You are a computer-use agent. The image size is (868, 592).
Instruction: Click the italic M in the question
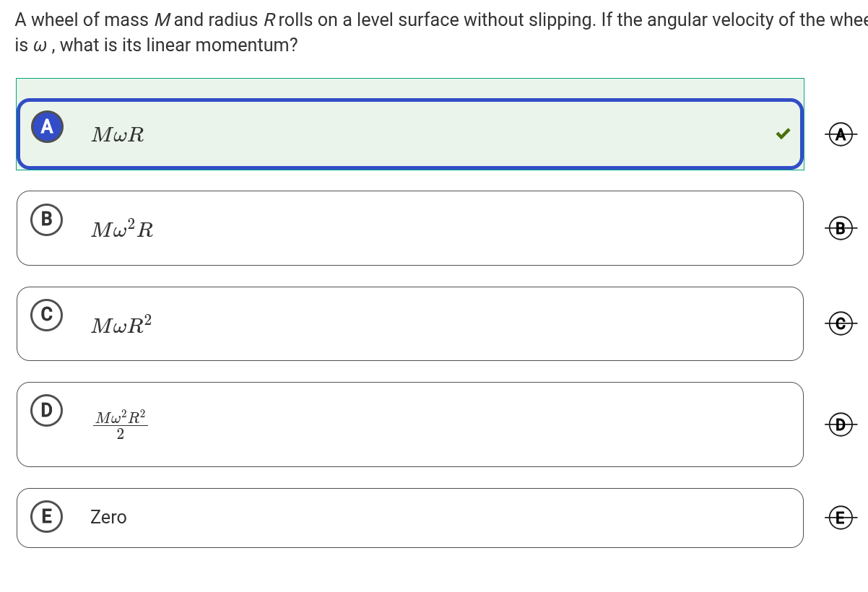[162, 20]
